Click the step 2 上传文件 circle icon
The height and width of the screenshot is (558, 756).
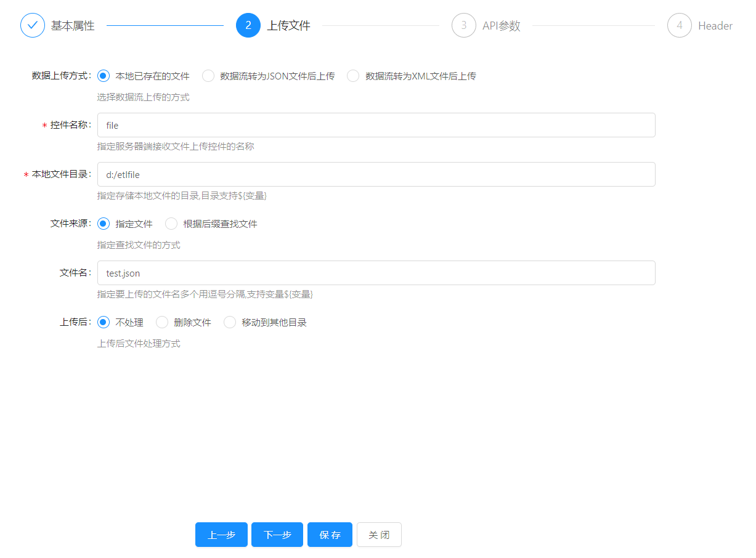pos(248,25)
